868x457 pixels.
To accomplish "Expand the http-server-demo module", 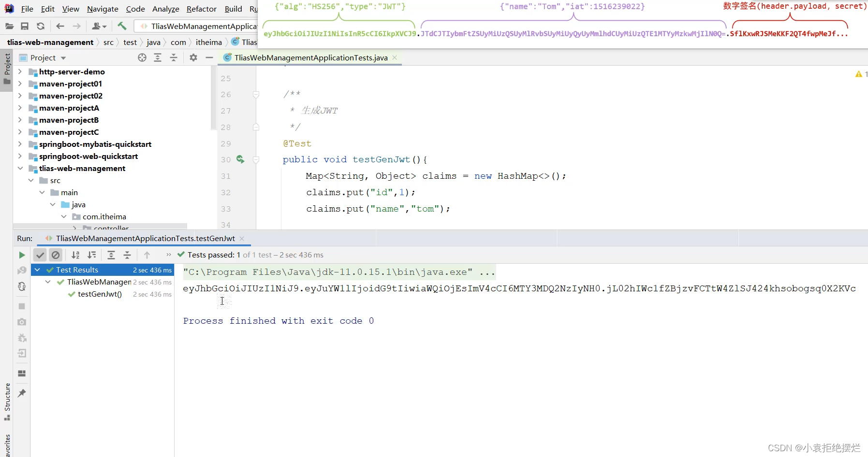I will pyautogui.click(x=20, y=71).
